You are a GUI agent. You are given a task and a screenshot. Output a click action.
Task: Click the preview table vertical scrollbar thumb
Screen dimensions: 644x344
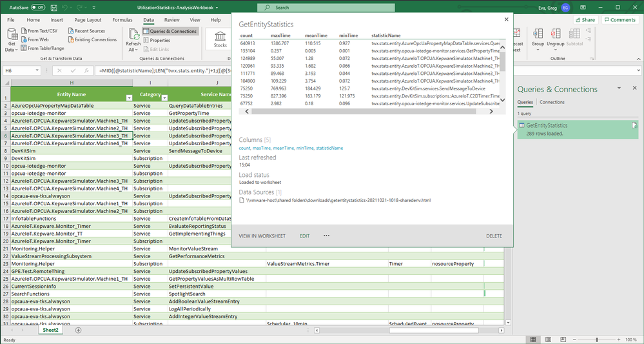click(503, 62)
